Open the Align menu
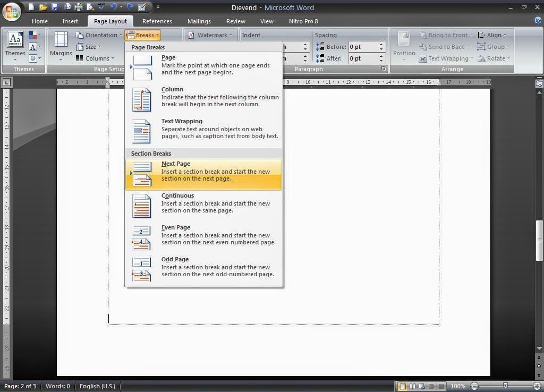Image resolution: width=544 pixels, height=392 pixels. pyautogui.click(x=492, y=35)
